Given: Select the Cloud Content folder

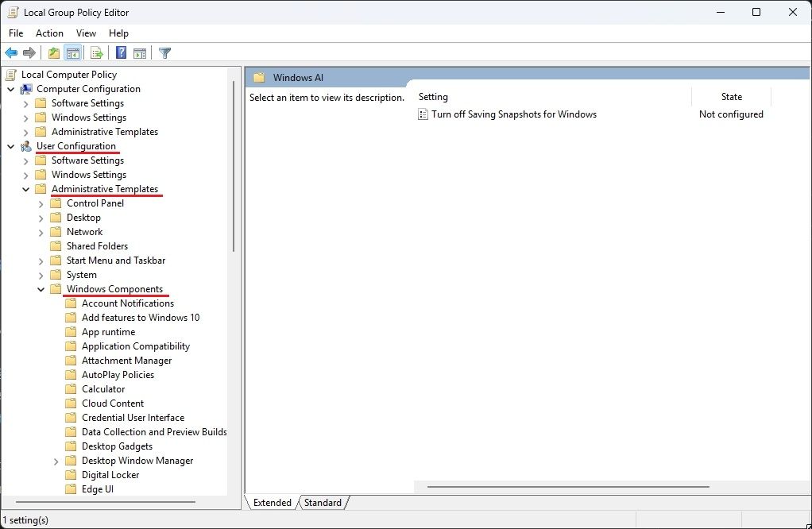Looking at the screenshot, I should pos(111,403).
